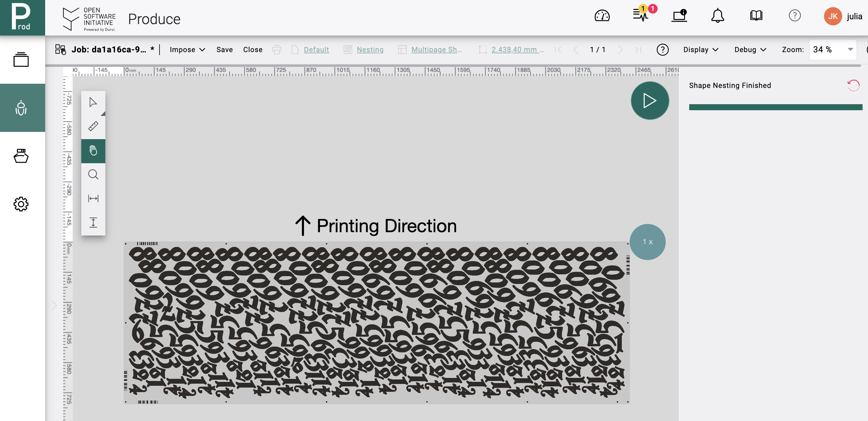Viewport: 868px width, 421px height.
Task: Go to first page
Action: [x=558, y=50]
